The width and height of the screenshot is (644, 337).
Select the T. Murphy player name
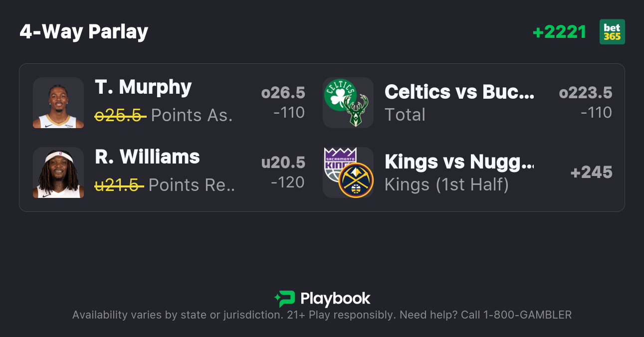pyautogui.click(x=143, y=87)
